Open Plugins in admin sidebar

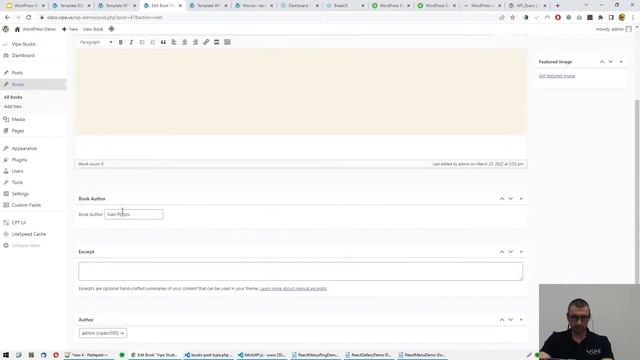pyautogui.click(x=19, y=160)
